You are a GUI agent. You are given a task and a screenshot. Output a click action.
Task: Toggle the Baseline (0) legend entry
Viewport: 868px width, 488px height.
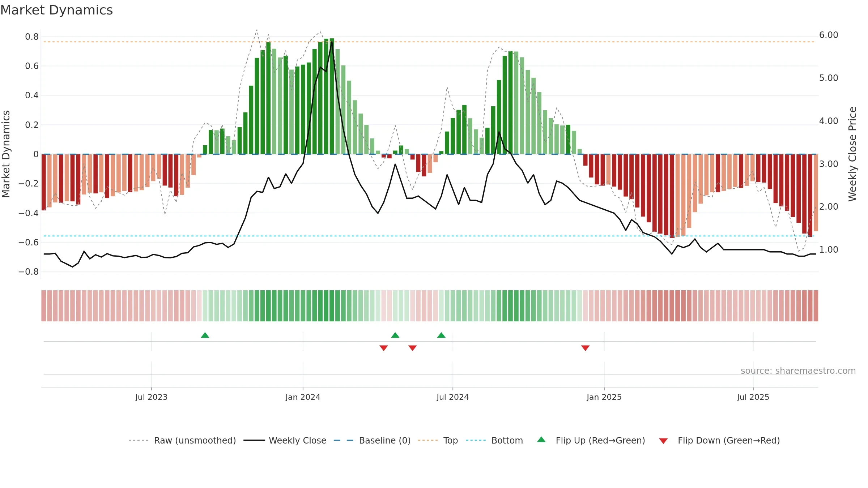[372, 440]
